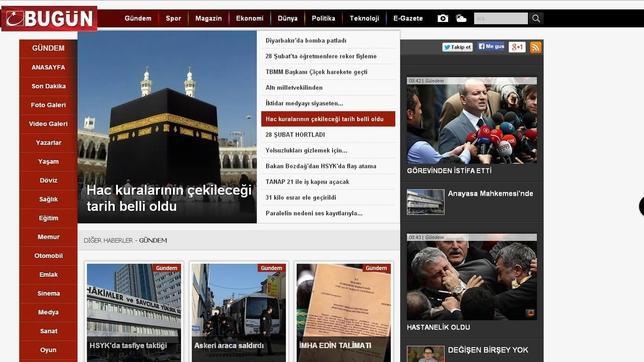Screen dimensions: 644x362
Task: Open Dünya in top navigation
Action: click(x=288, y=18)
